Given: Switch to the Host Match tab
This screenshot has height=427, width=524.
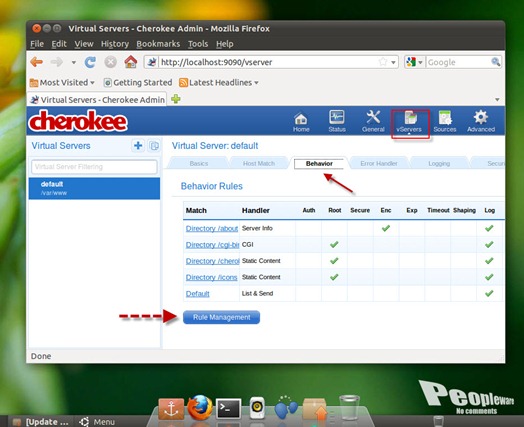Looking at the screenshot, I should tap(259, 163).
